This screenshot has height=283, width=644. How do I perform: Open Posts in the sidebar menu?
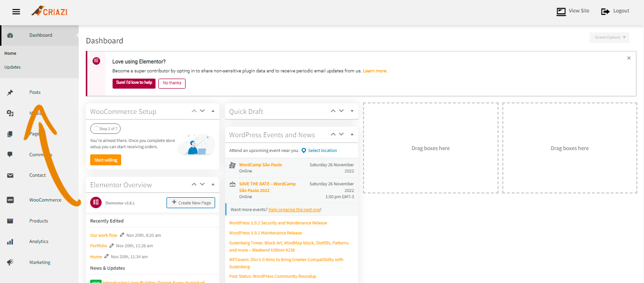tap(35, 92)
